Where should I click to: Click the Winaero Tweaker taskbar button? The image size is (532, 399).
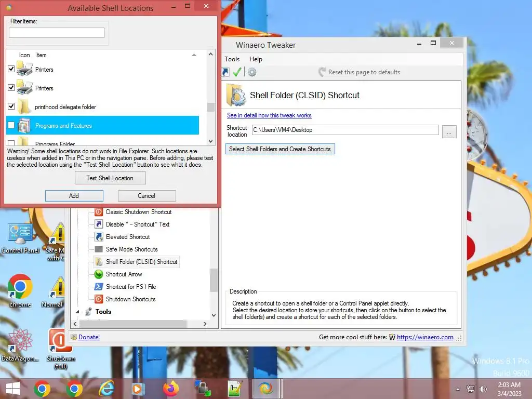267,389
